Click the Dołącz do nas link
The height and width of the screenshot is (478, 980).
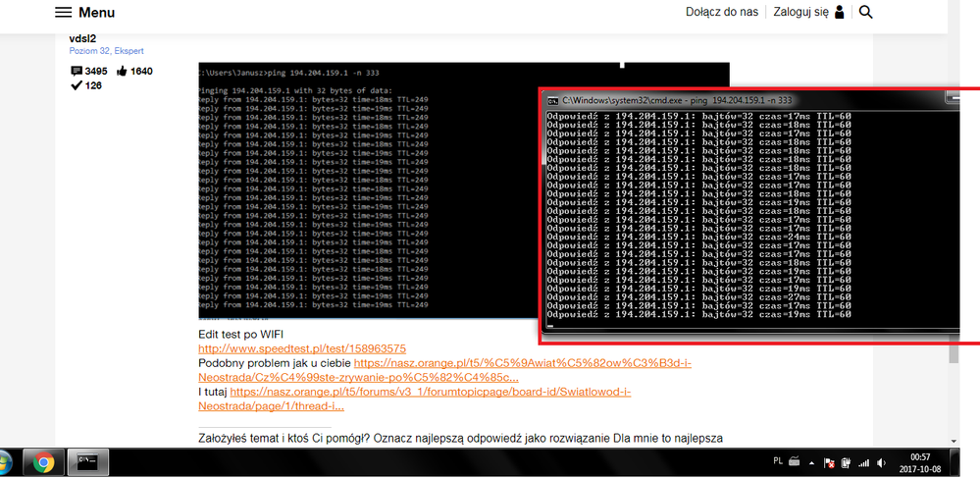tap(721, 12)
